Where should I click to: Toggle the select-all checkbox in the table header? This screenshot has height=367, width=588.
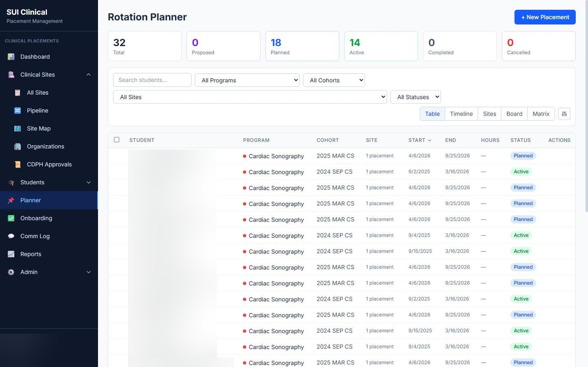116,139
